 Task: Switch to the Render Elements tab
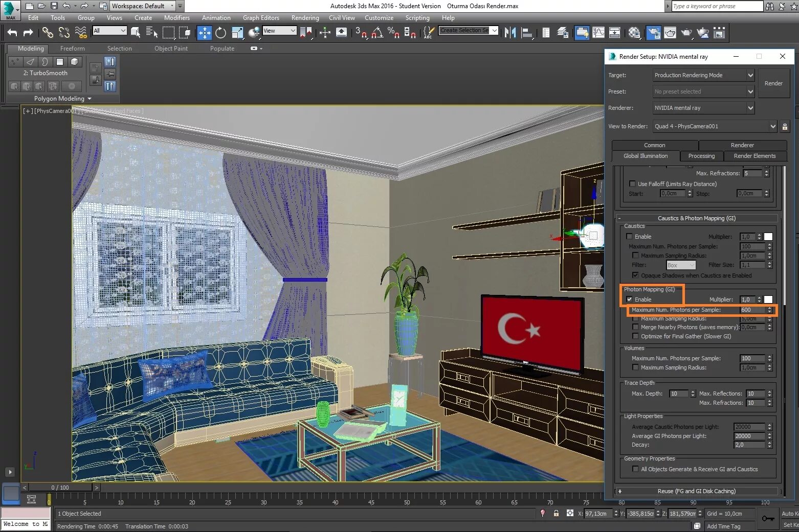click(x=754, y=156)
